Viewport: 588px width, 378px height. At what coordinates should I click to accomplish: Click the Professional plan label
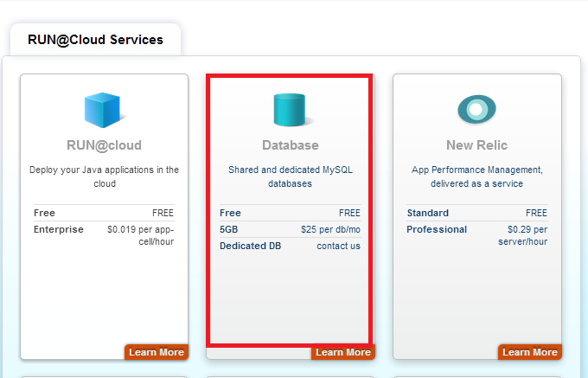coord(437,229)
